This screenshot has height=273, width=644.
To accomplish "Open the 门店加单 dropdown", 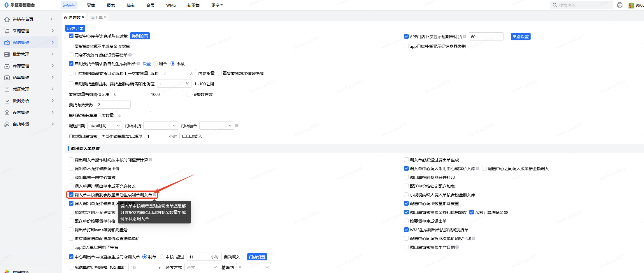I will tap(217, 126).
